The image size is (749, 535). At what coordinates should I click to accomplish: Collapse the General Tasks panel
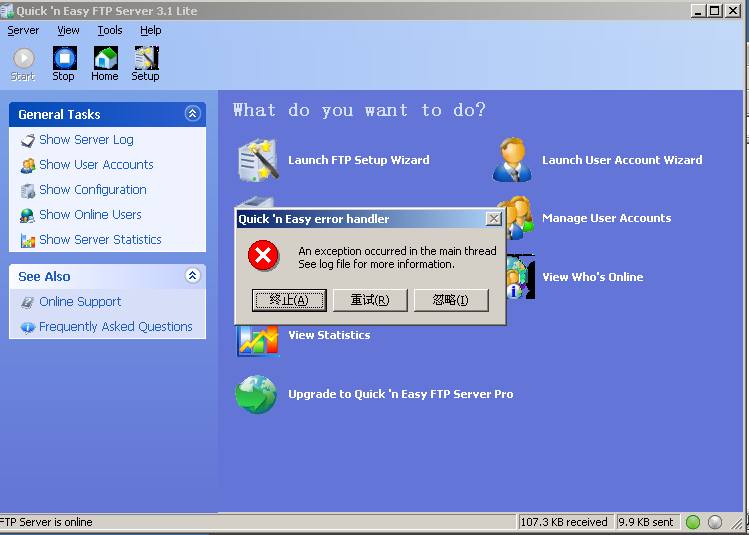click(x=193, y=114)
